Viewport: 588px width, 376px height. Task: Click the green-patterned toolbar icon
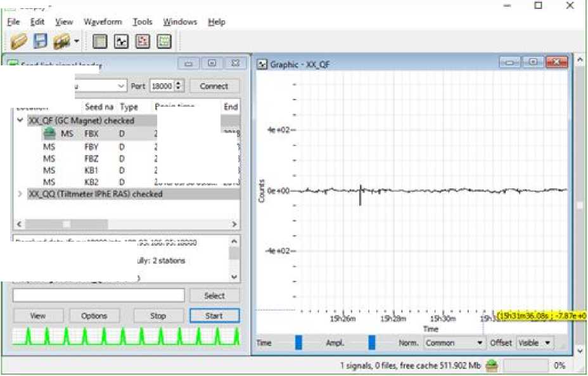(164, 41)
